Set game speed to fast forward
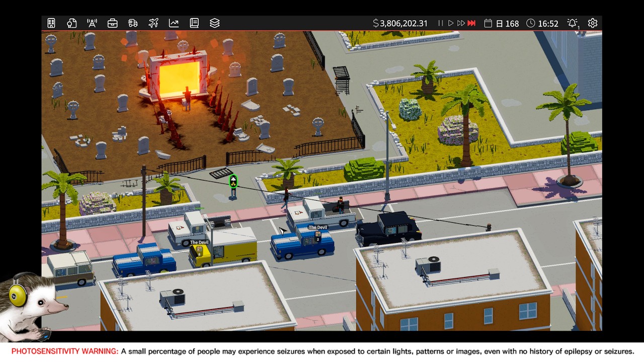The width and height of the screenshot is (644, 362). tap(461, 23)
